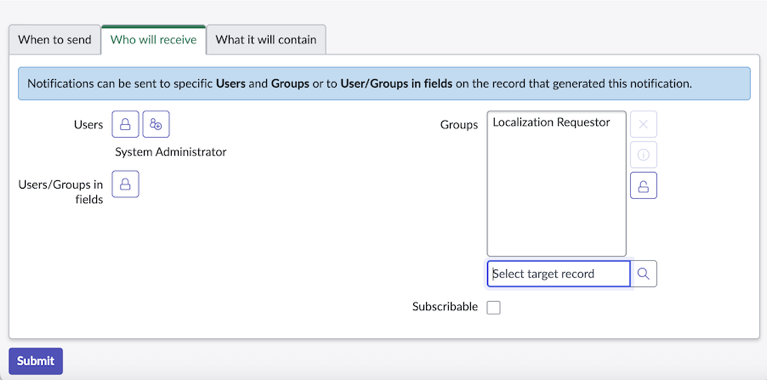Select Localization Requestor in Groups list

[x=551, y=122]
